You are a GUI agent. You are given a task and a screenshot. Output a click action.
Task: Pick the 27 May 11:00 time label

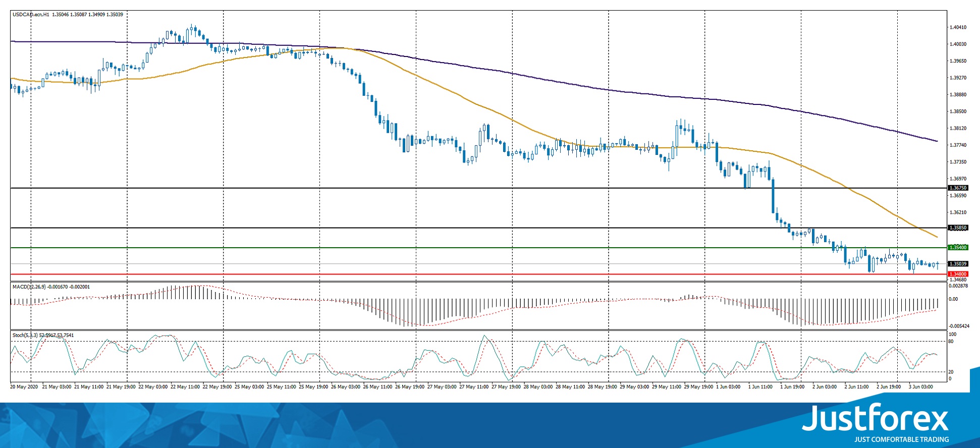tap(474, 387)
